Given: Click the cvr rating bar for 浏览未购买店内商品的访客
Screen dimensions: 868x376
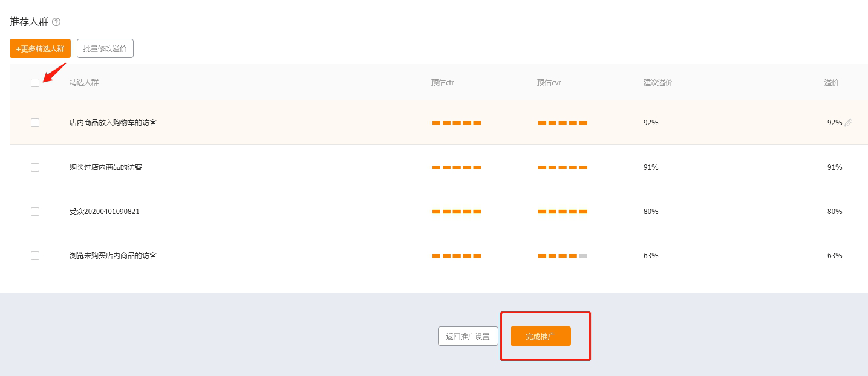Looking at the screenshot, I should click(x=563, y=256).
